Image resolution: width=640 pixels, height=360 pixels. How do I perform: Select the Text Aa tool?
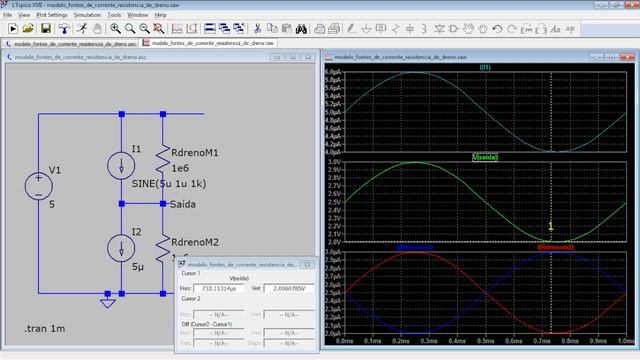coord(556,29)
